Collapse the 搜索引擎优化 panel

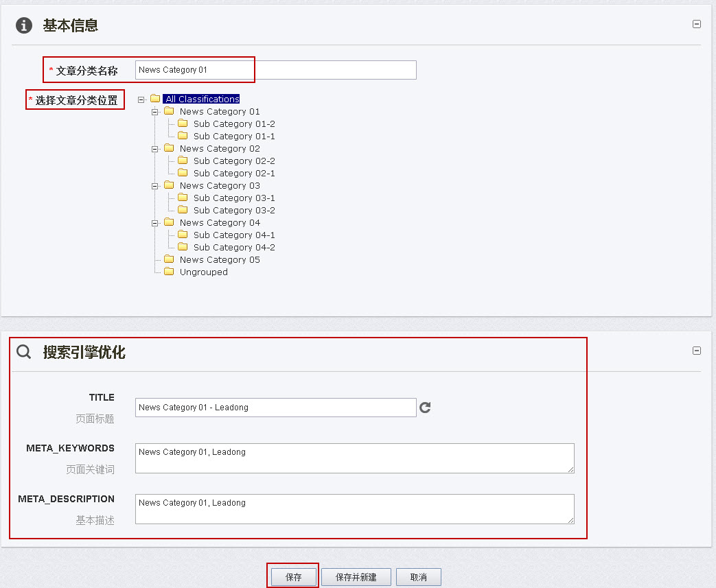pos(697,351)
